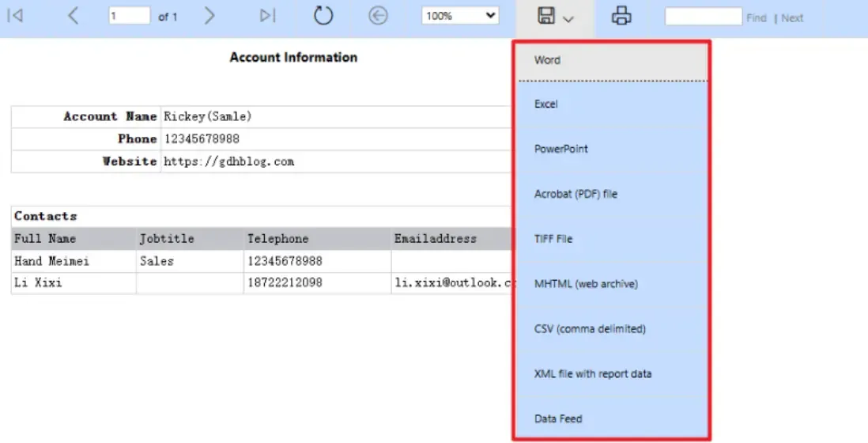This screenshot has width=868, height=443.
Task: Click the back to parent report icon
Action: click(x=379, y=16)
